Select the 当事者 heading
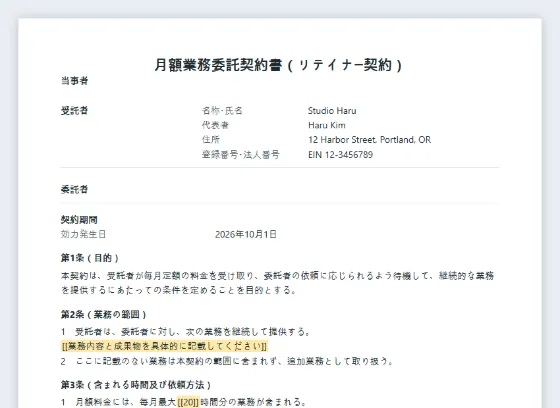This screenshot has height=408, width=560. [x=74, y=81]
